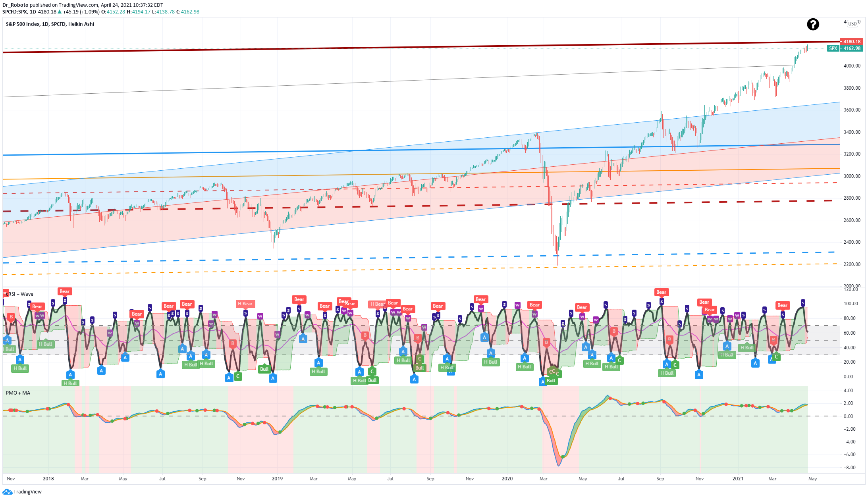Click the 40.00 value on cRSI scale

[849, 348]
